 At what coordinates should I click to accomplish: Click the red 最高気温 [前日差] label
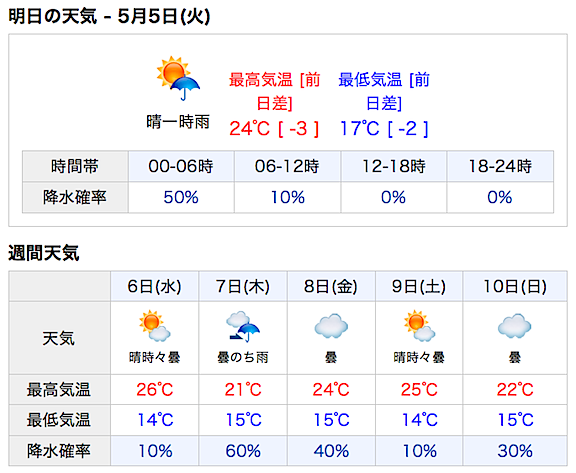coord(274,91)
